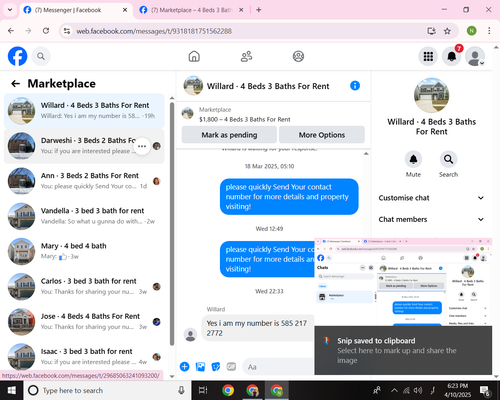This screenshot has width=500, height=400.
Task: Open Mary 4 bed 4 bath chat
Action: (84, 251)
